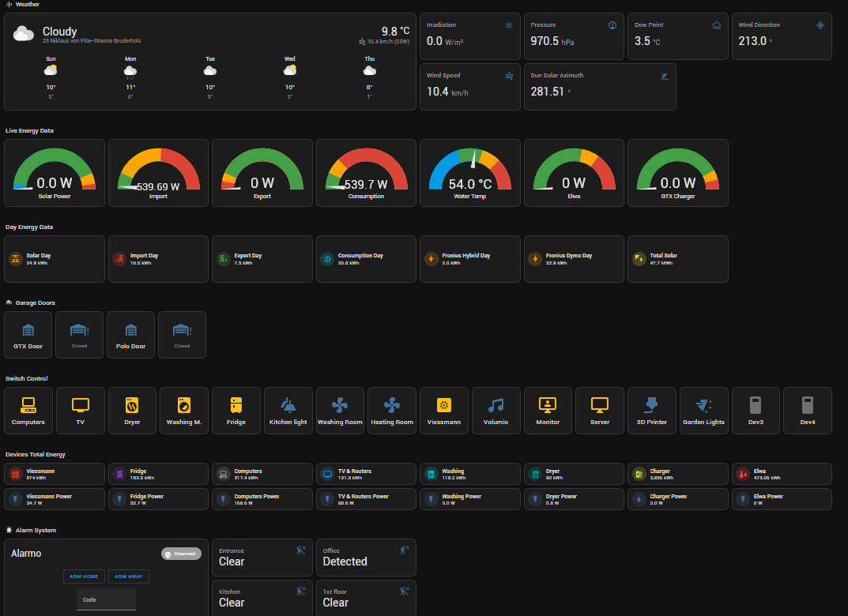The width and height of the screenshot is (848, 616).
Task: Open the Consumption gauge
Action: 366,173
